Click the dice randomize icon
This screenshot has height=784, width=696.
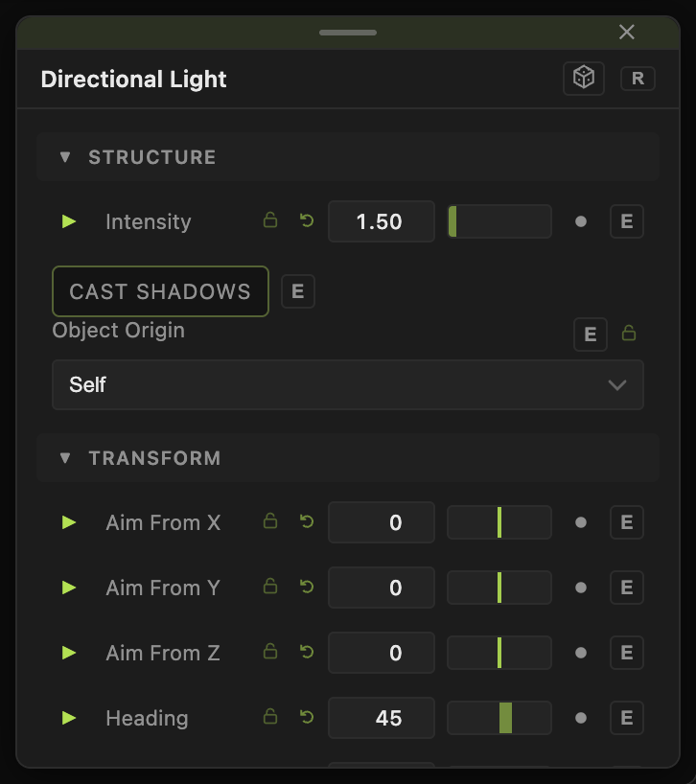[584, 79]
